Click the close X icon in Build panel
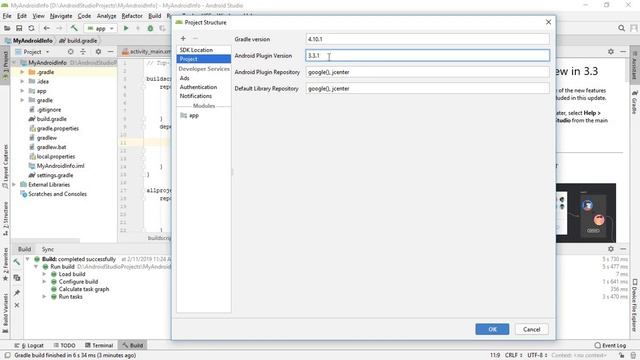Screen dimensions: 640x360 click(17, 305)
